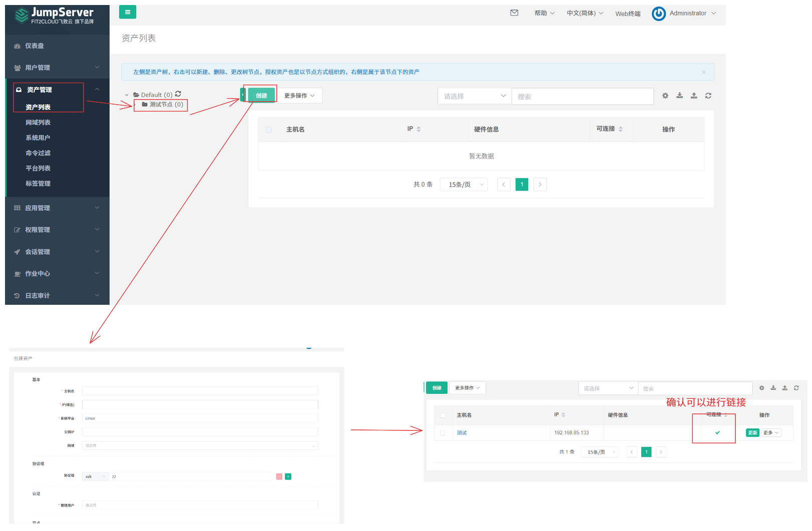Toggle the sidebar with the green hamburger button
The image size is (812, 531).
click(x=127, y=12)
